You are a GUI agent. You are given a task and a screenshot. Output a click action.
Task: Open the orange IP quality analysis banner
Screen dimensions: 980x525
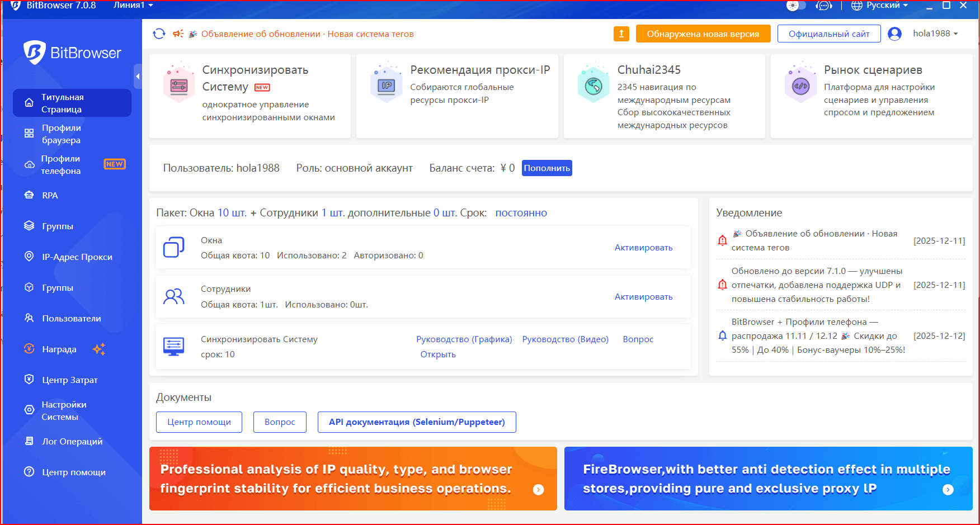coord(353,479)
